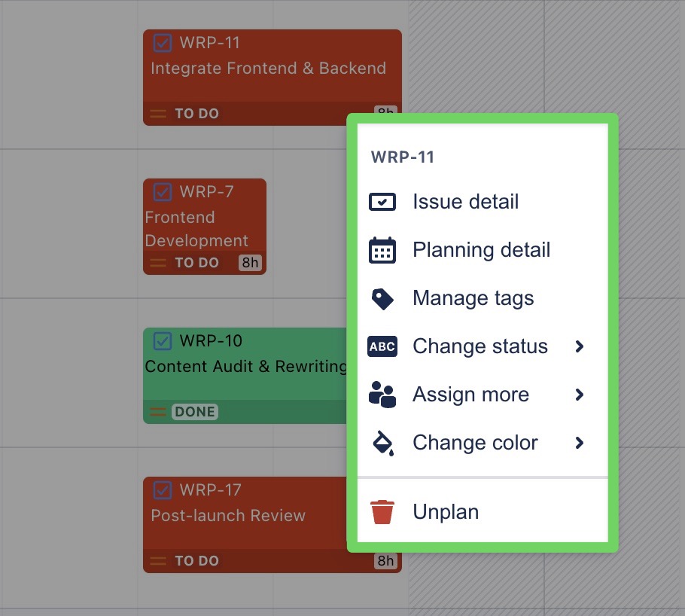
Task: Click the Change color paint bucket icon
Action: pyautogui.click(x=382, y=443)
